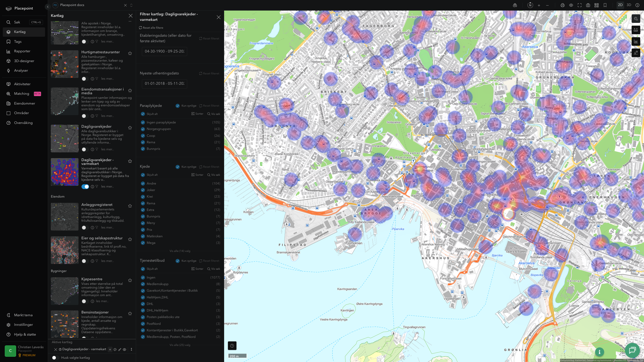The image size is (644, 362).
Task: Show search with Vis søk under Paraplykjede
Action: tap(214, 114)
